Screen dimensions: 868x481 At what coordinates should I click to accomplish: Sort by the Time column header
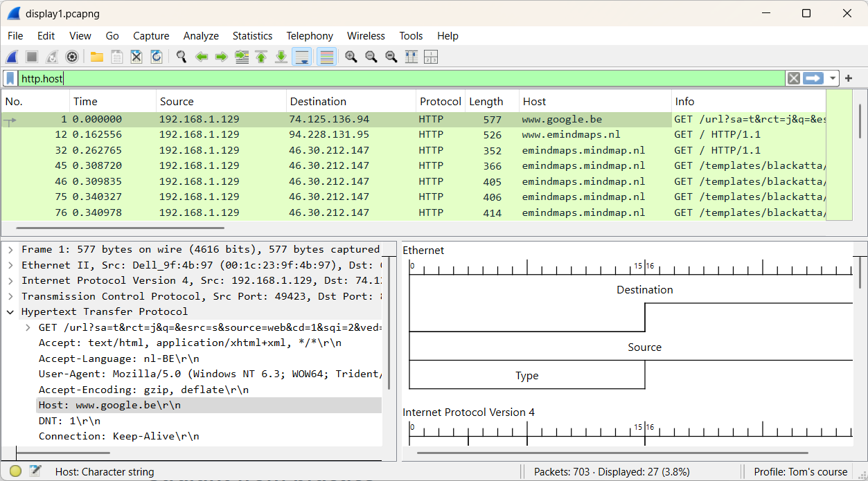pyautogui.click(x=113, y=101)
